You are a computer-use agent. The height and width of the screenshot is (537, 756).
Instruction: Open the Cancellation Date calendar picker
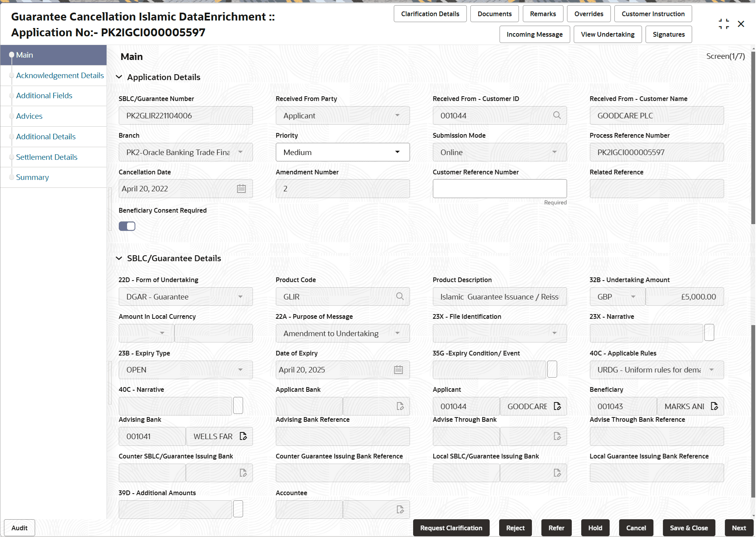click(241, 189)
